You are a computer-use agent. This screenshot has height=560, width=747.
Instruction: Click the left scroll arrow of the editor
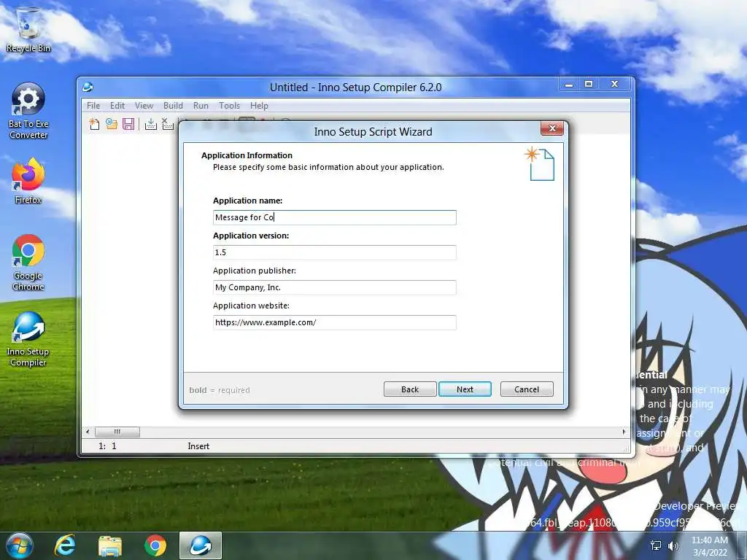click(x=88, y=432)
